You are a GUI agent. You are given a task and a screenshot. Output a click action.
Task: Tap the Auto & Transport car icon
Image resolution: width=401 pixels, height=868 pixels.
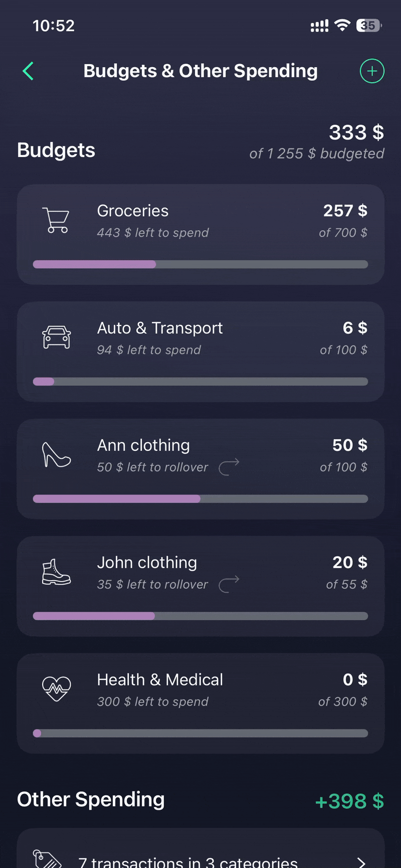[56, 337]
